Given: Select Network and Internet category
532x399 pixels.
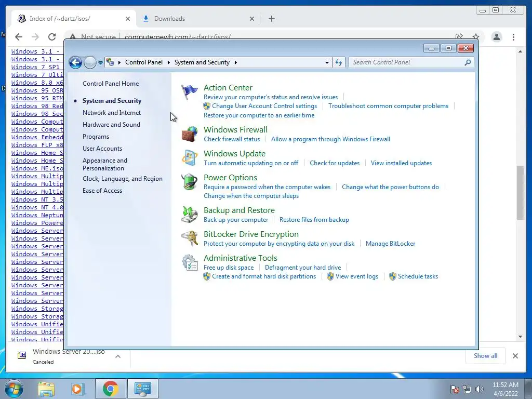Looking at the screenshot, I should coord(112,113).
